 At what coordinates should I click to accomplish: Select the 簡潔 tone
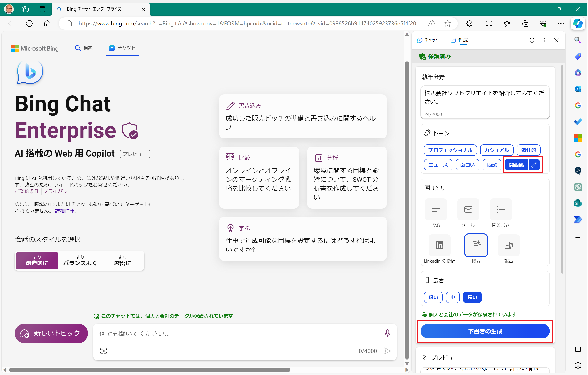pos(492,165)
